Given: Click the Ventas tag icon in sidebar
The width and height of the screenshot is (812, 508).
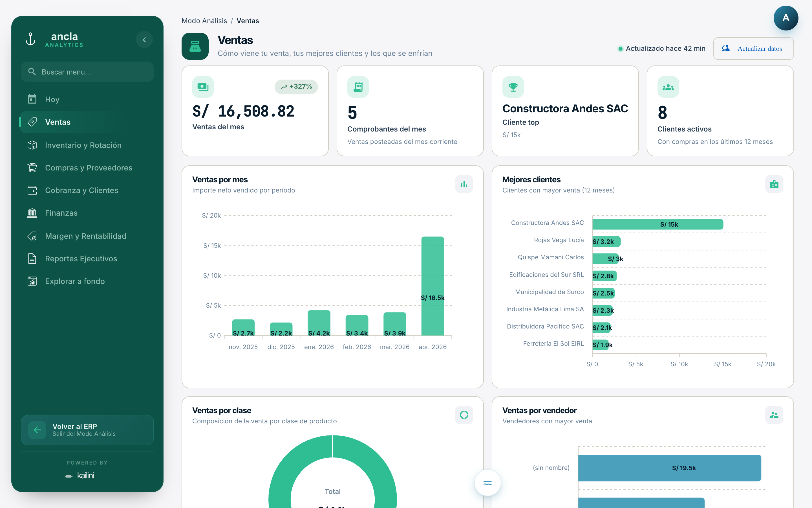Looking at the screenshot, I should point(32,122).
